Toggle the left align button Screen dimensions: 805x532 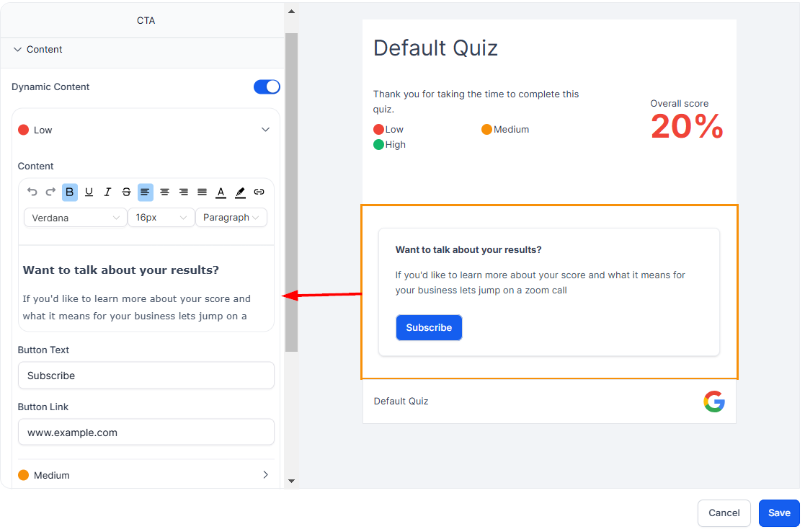click(x=146, y=192)
